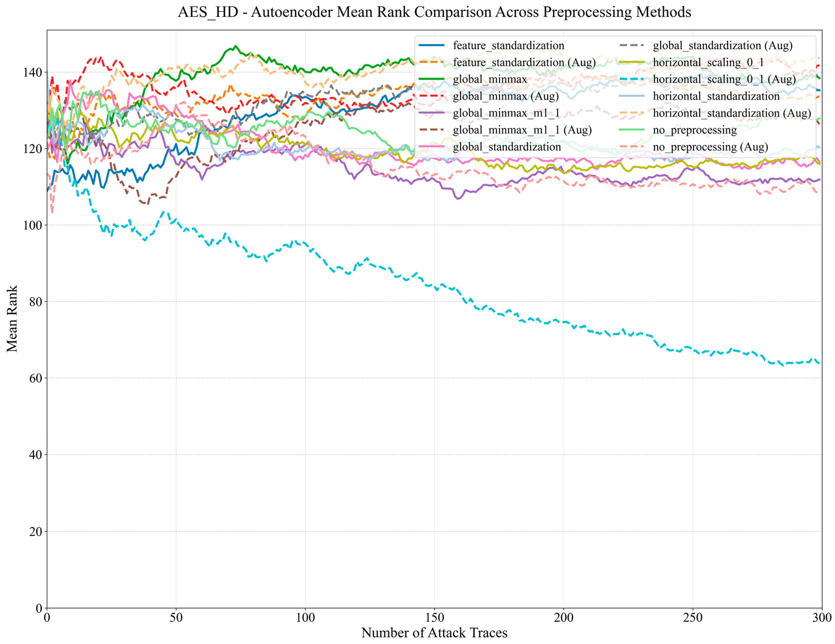This screenshot has width=835, height=644.
Task: Click x-axis tick label '200'
Action: (564, 618)
